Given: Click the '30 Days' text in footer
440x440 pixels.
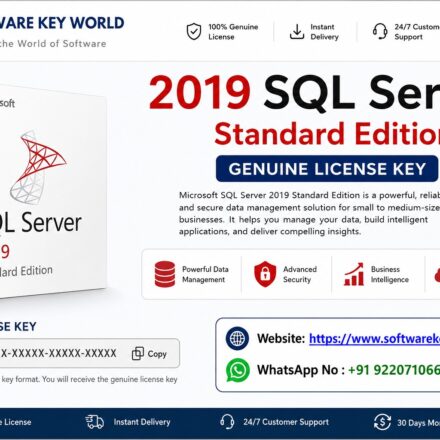Looking at the screenshot, I should pyautogui.click(x=411, y=423).
